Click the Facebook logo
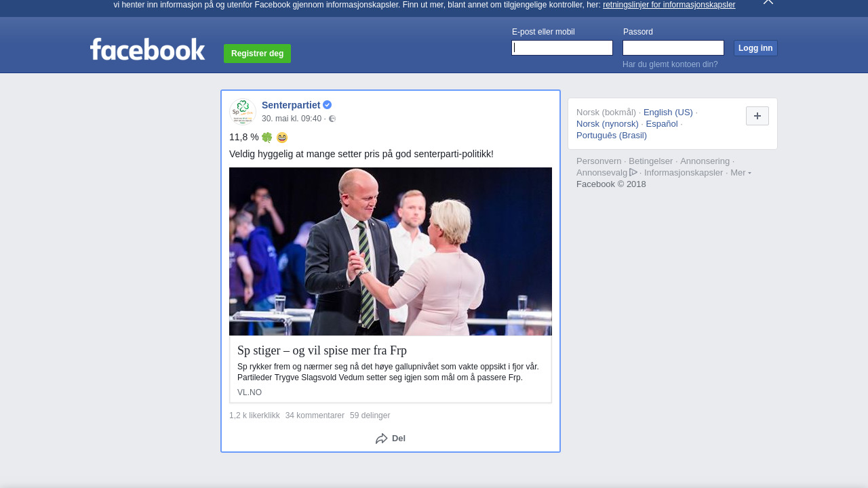Viewport: 868px width, 488px height. click(147, 49)
